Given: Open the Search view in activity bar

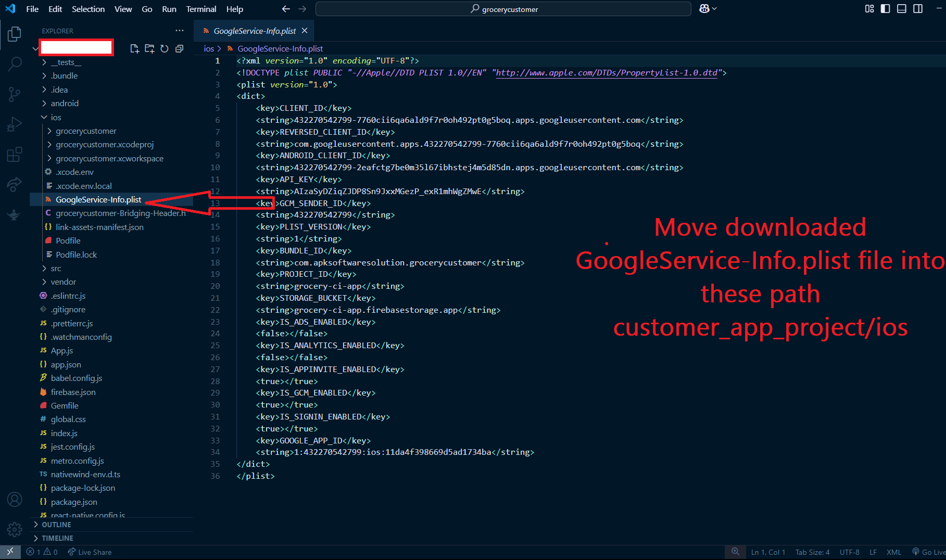Looking at the screenshot, I should 15,63.
